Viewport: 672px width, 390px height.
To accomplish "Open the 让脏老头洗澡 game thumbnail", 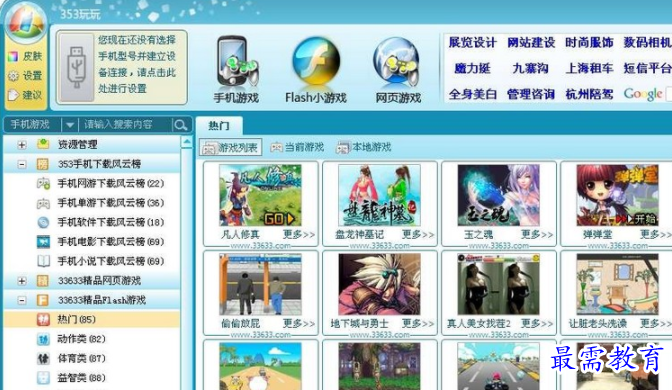I will pyautogui.click(x=618, y=284).
